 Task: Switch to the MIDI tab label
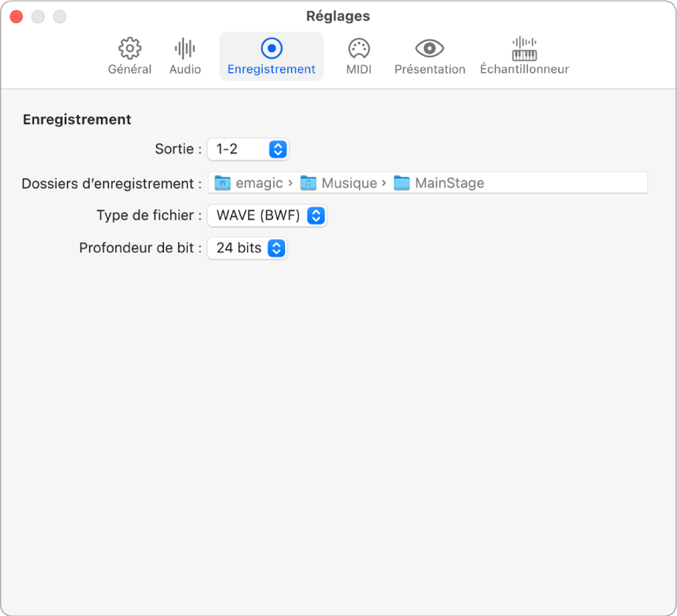pyautogui.click(x=359, y=70)
